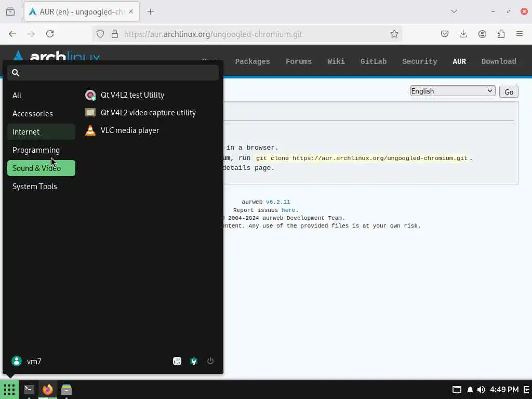The height and width of the screenshot is (399, 532).
Task: Launch Qt V4L2 video capture utility
Action: 140,113
